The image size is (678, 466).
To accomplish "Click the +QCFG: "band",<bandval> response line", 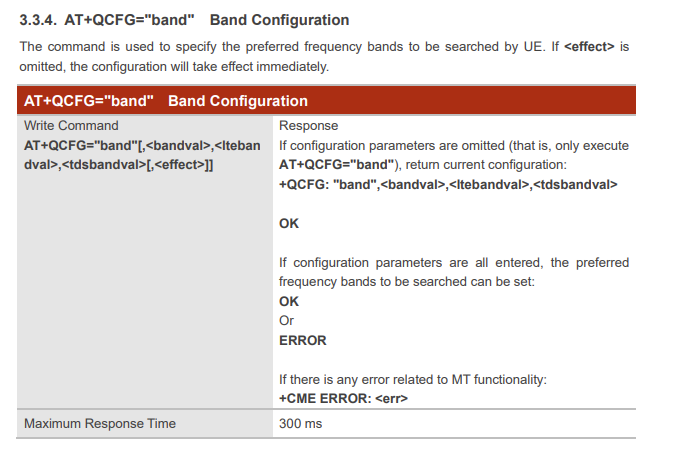I will tap(448, 185).
